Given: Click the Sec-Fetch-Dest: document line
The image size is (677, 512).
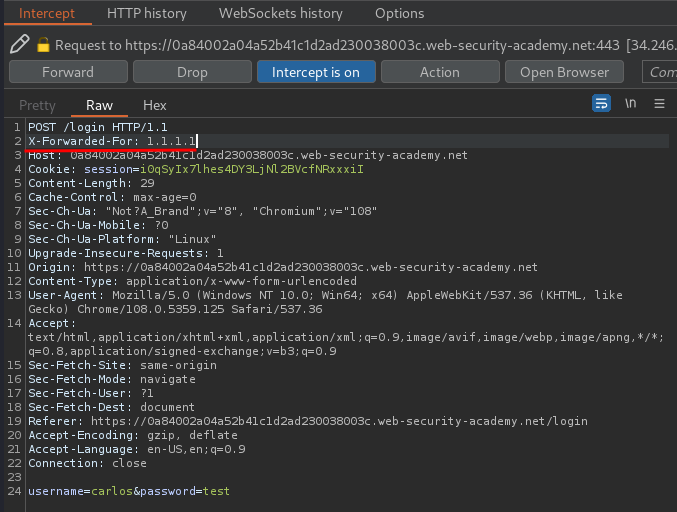Looking at the screenshot, I should pos(111,407).
